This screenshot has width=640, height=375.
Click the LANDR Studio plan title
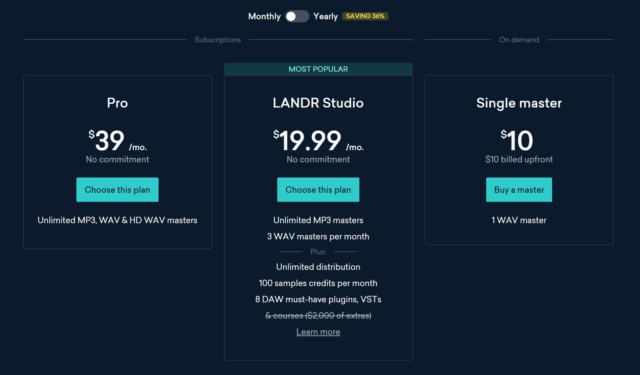(318, 103)
